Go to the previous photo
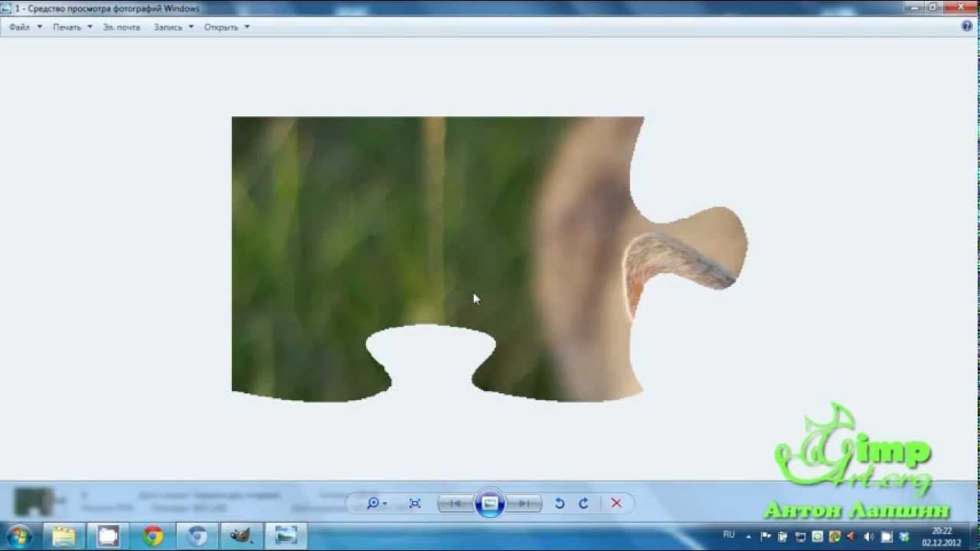Screen dimensions: 980x551 456,503
